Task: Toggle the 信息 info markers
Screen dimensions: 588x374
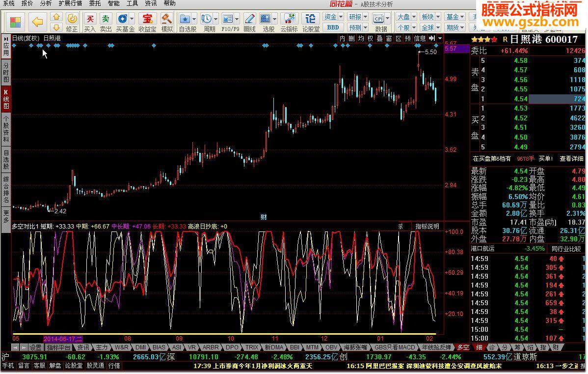Action: 420,38
